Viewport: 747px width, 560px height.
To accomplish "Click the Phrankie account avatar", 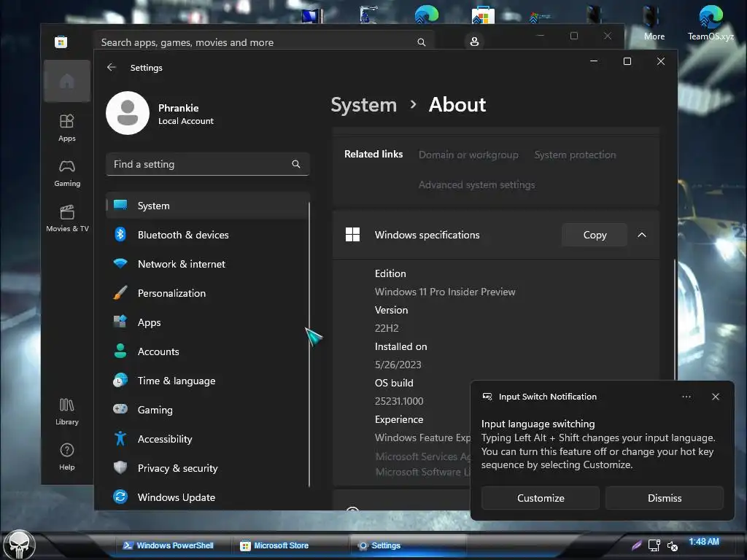I will point(128,113).
